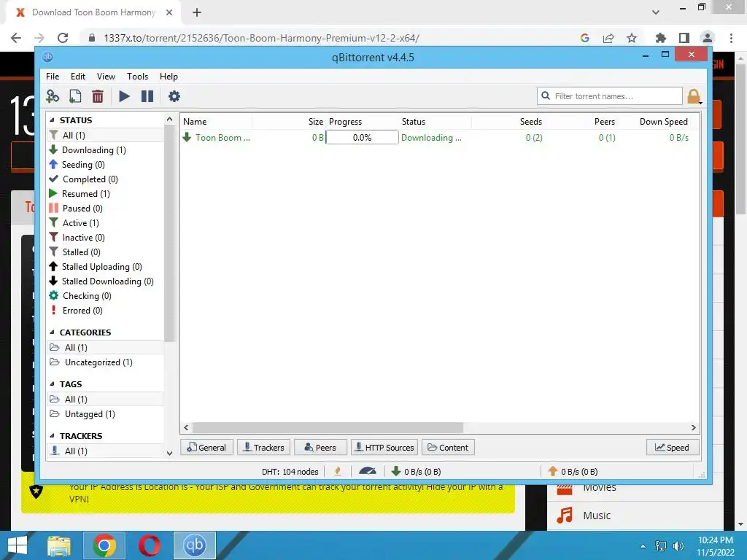
Task: Open the Help menu
Action: click(169, 76)
